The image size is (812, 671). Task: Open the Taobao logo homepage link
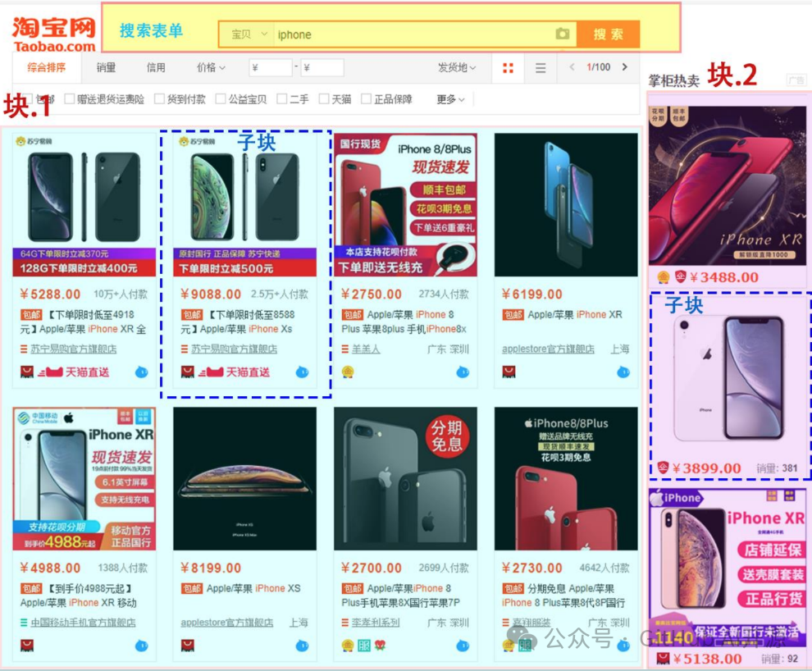54,34
